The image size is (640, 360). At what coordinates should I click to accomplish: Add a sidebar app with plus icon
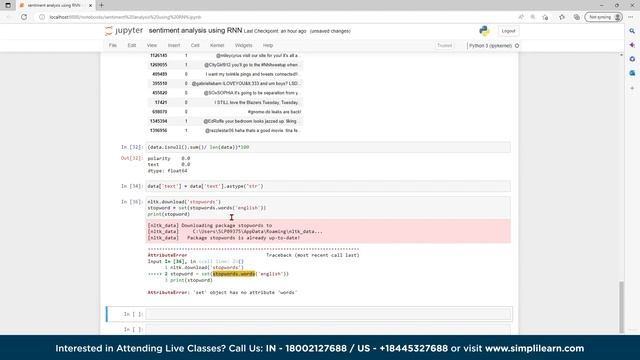(632, 88)
